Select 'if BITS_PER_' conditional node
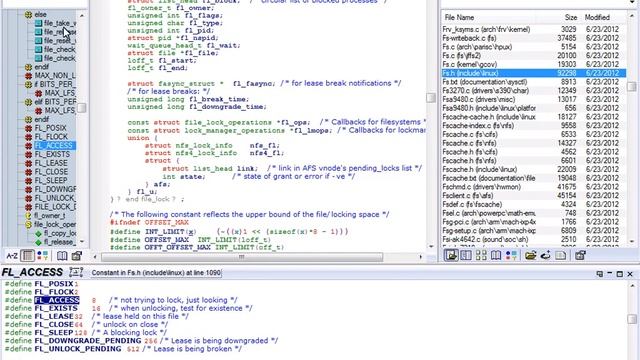The width and height of the screenshot is (640, 360). coord(55,84)
